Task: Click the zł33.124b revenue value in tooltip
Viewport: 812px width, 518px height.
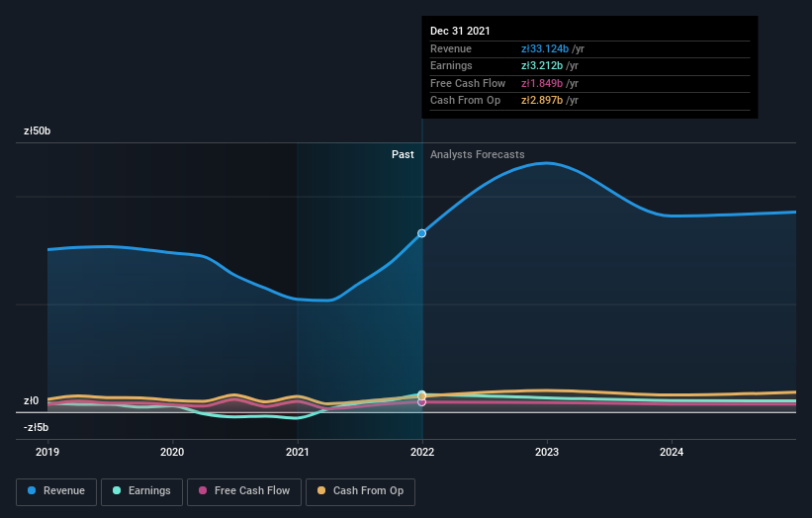Action: [545, 48]
